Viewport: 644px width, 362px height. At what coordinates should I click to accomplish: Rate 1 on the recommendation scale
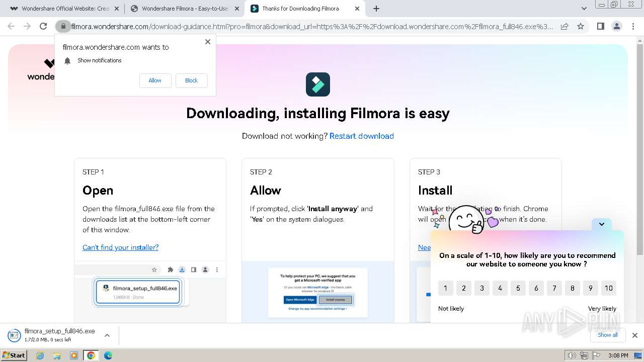point(445,288)
